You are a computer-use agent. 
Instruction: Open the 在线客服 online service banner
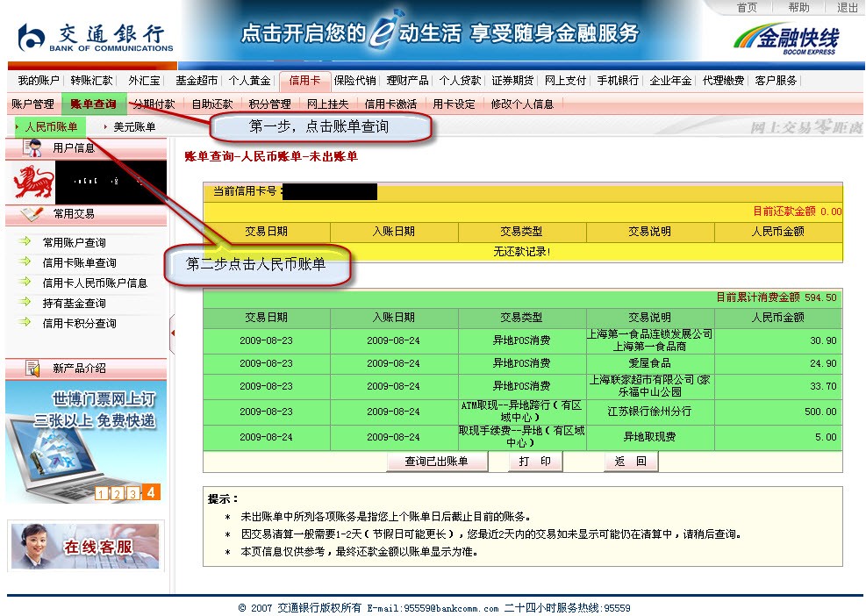86,546
